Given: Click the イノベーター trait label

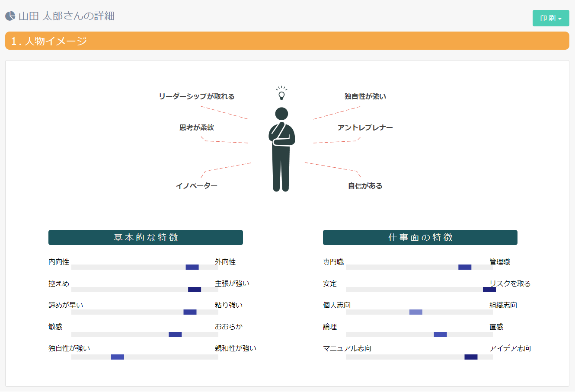Looking at the screenshot, I should 197,186.
